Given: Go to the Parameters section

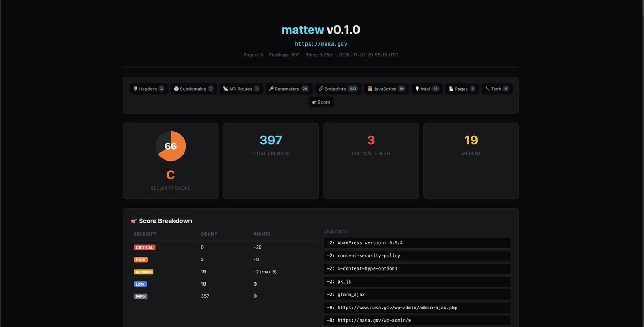Looking at the screenshot, I should click(289, 89).
